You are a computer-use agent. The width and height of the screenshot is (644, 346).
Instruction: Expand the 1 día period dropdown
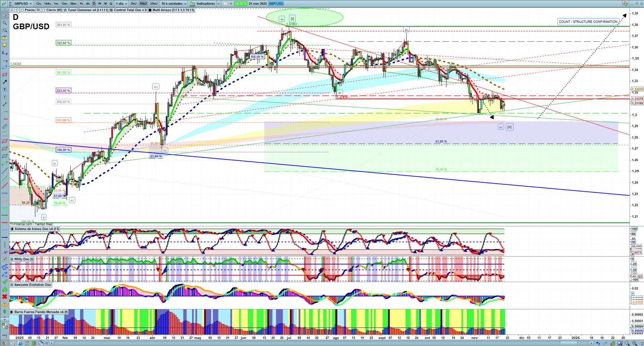[121, 4]
